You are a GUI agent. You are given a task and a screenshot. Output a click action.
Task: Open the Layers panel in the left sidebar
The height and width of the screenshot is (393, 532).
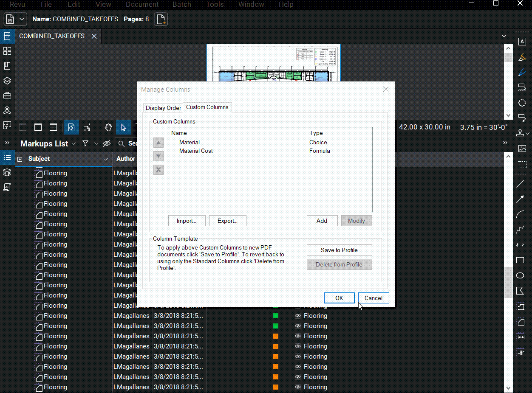7,81
